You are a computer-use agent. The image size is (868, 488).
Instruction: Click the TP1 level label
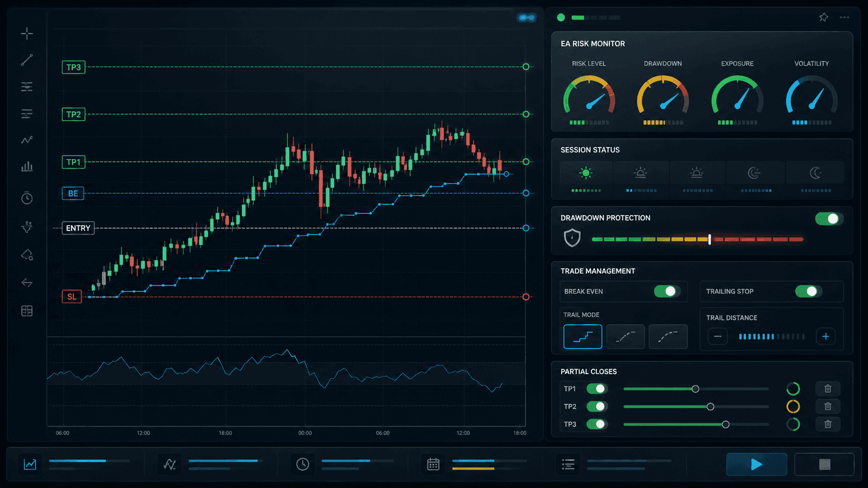(74, 162)
